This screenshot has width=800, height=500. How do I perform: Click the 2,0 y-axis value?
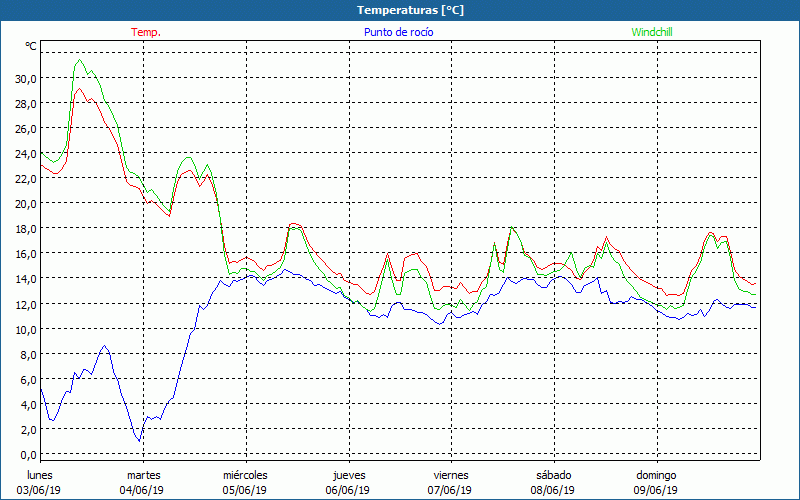coord(28,429)
